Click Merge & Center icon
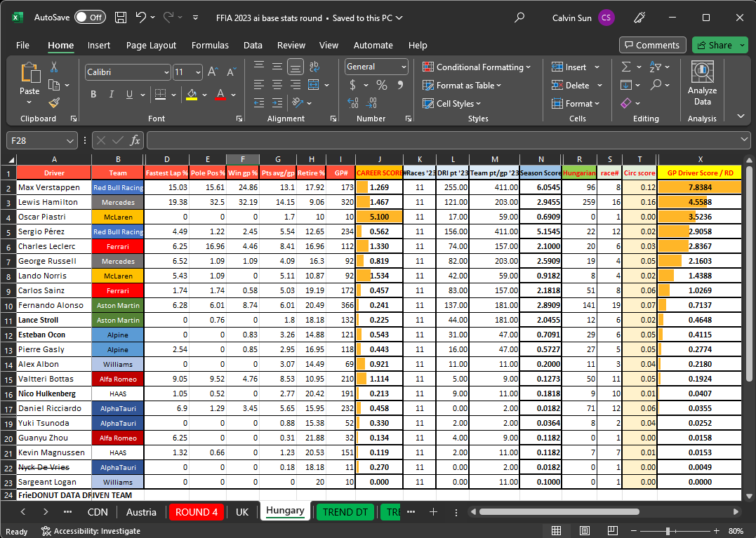 tap(313, 85)
